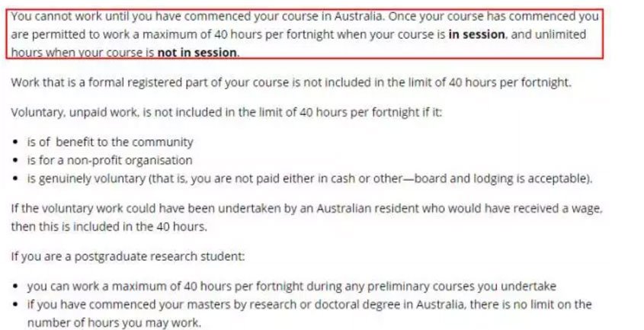This screenshot has height=330, width=644.
Task: Click 'is for a non-profit organisation' list item
Action: point(110,160)
